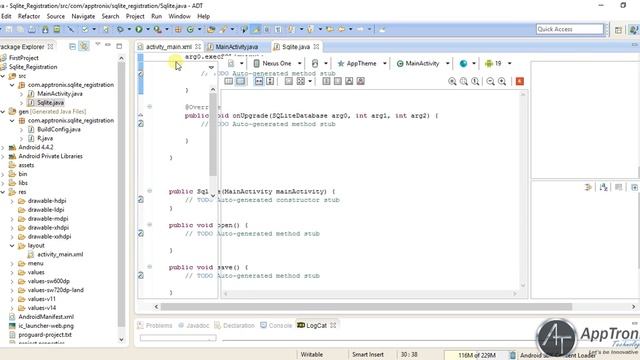Click the red lint warnings icon in layout editor
Screen dimensions: 640x360
coord(520,81)
